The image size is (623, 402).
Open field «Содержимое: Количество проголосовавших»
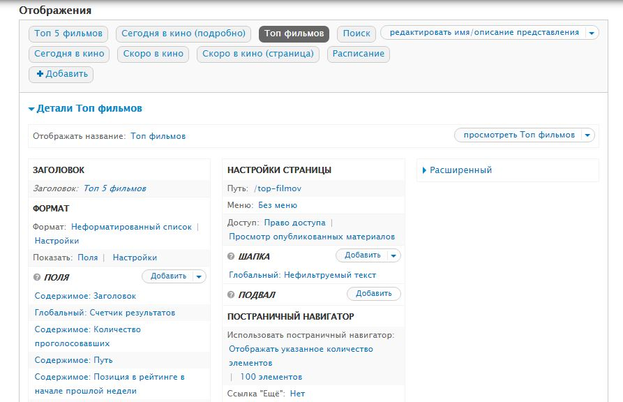pyautogui.click(x=87, y=336)
